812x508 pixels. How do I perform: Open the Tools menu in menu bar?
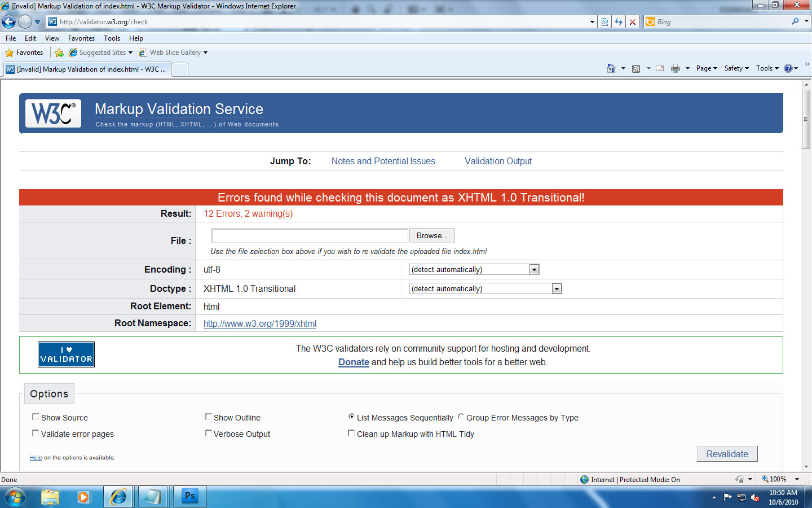[x=112, y=38]
